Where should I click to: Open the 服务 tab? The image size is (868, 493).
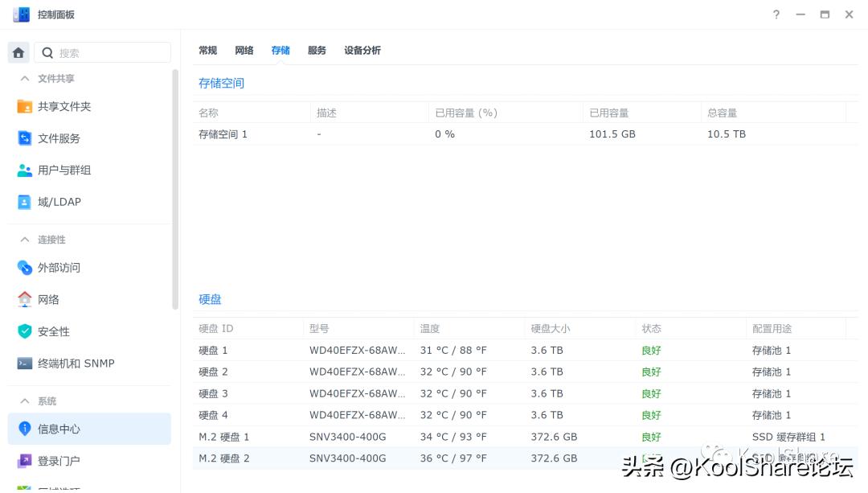(x=317, y=50)
